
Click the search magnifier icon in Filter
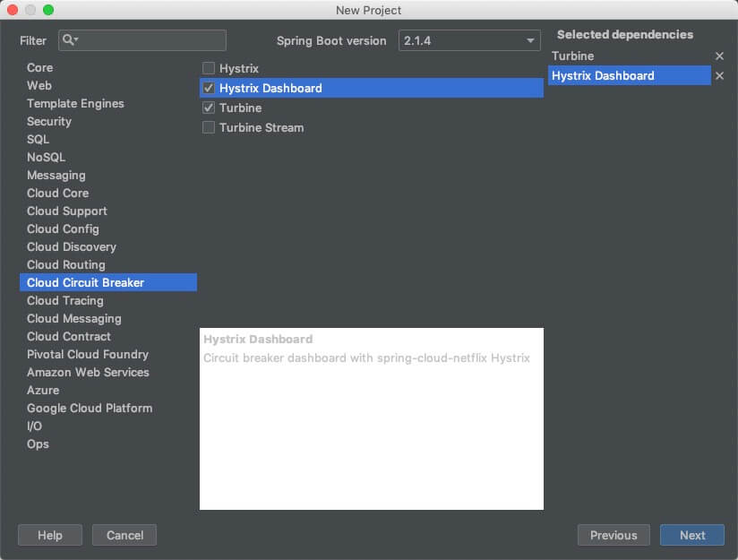[70, 40]
